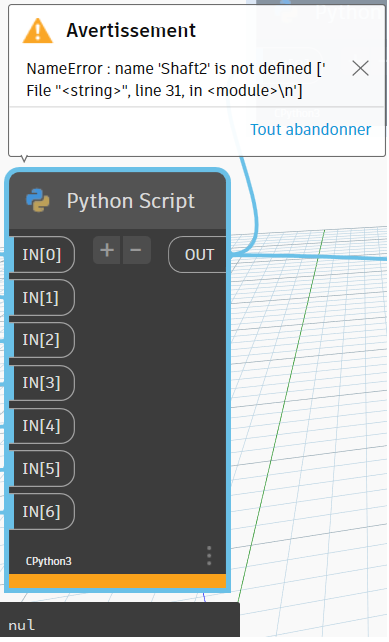This screenshot has width=389, height=642.
Task: Select the IN[0] input port
Action: (x=41, y=255)
